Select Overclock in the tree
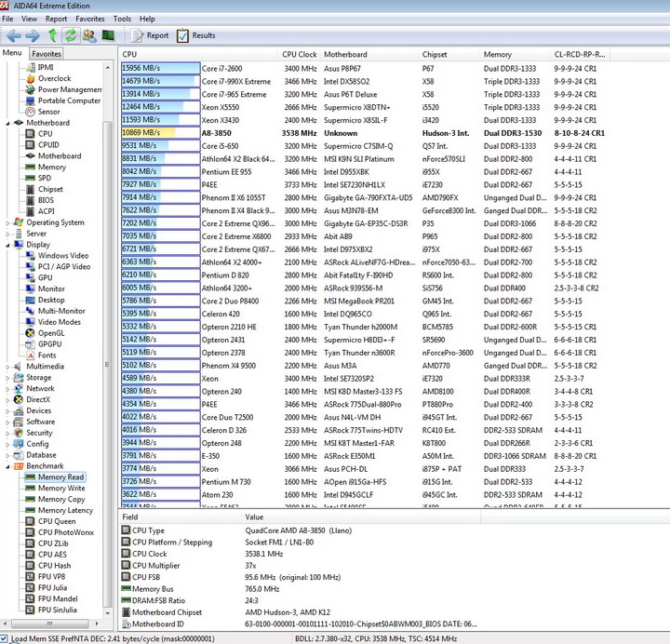 54,78
